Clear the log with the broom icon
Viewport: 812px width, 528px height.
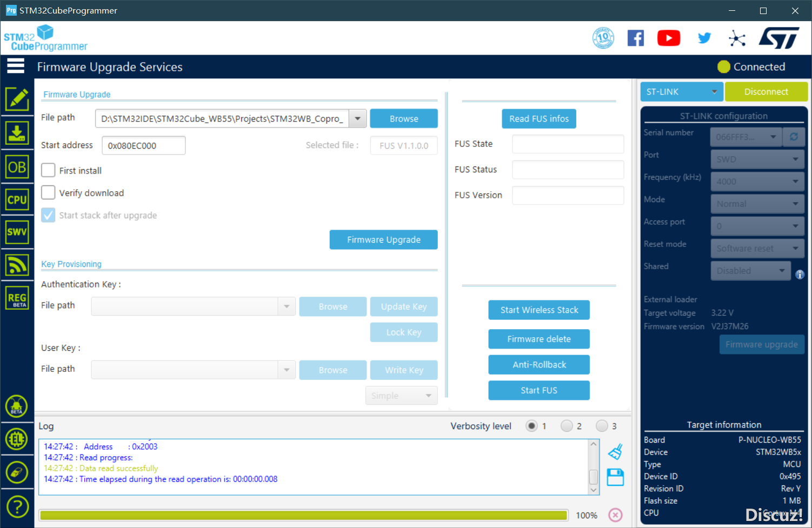tap(615, 451)
